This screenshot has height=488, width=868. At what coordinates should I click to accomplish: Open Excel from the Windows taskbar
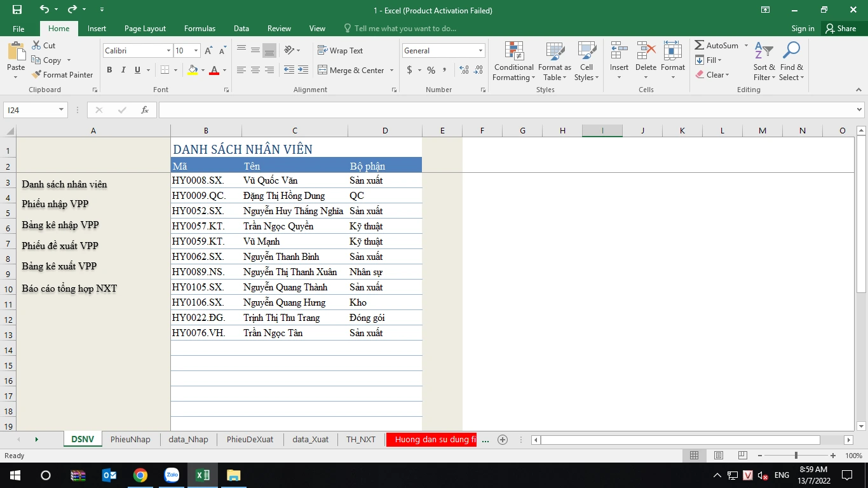[203, 475]
